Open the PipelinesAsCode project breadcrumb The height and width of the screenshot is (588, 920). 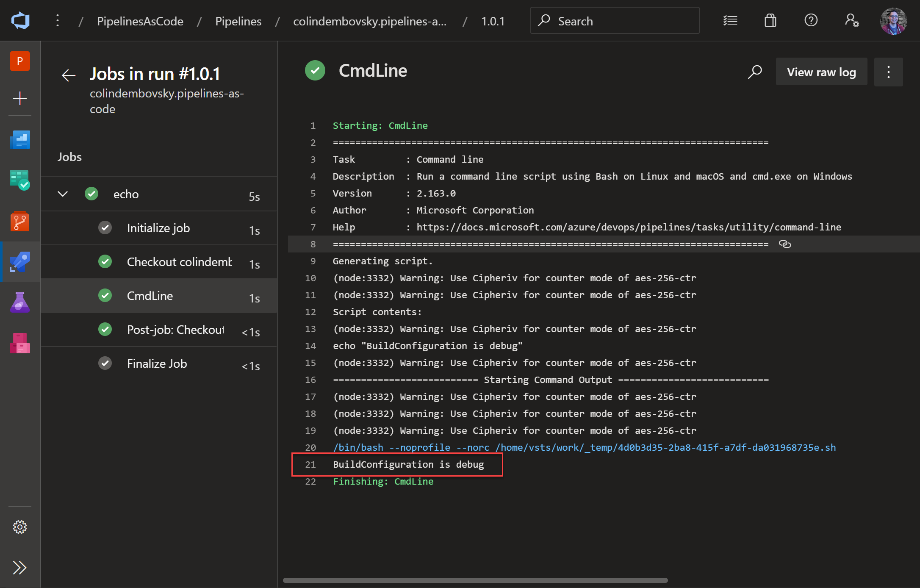(x=140, y=21)
